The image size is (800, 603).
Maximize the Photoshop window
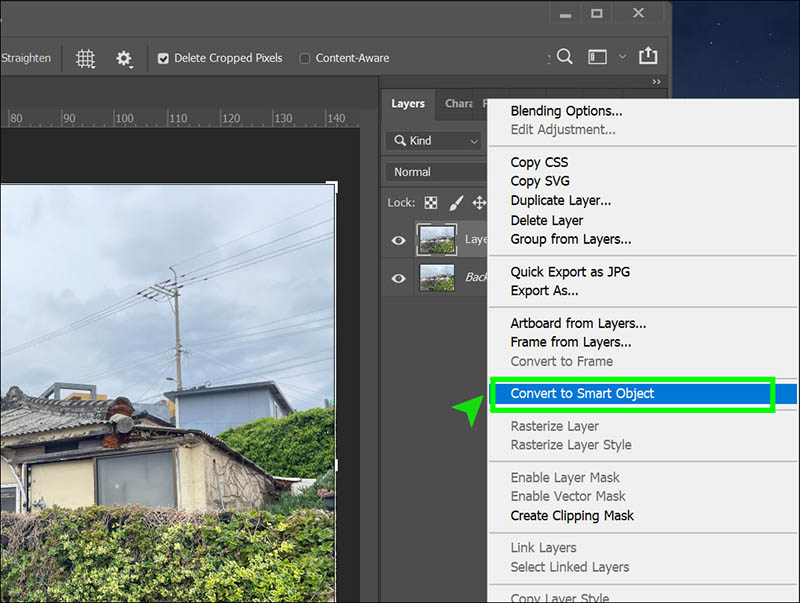tap(596, 14)
